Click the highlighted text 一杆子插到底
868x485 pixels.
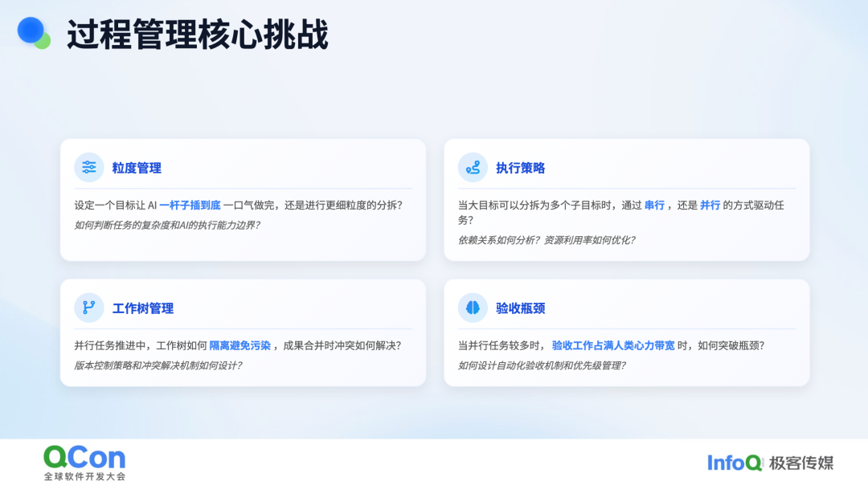190,206
